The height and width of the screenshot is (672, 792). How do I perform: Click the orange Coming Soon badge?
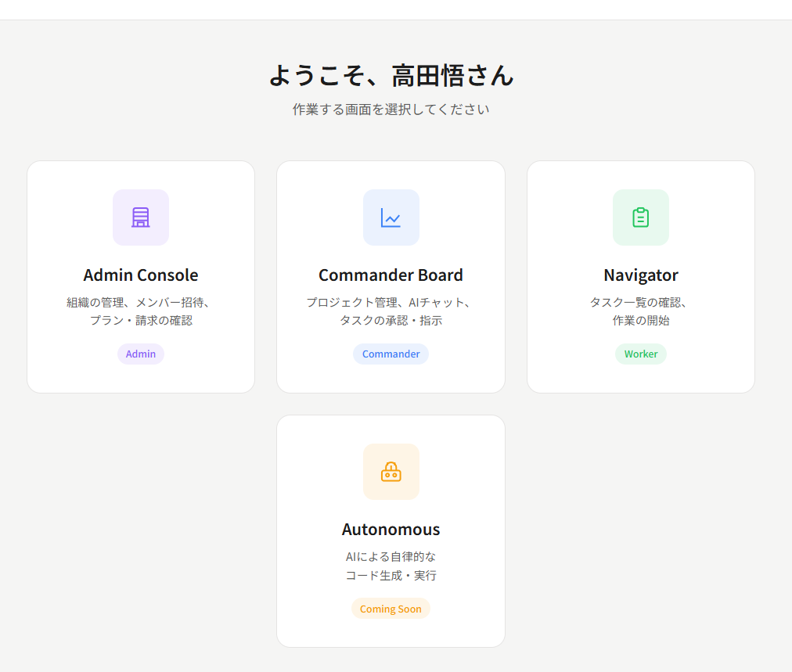click(x=391, y=609)
